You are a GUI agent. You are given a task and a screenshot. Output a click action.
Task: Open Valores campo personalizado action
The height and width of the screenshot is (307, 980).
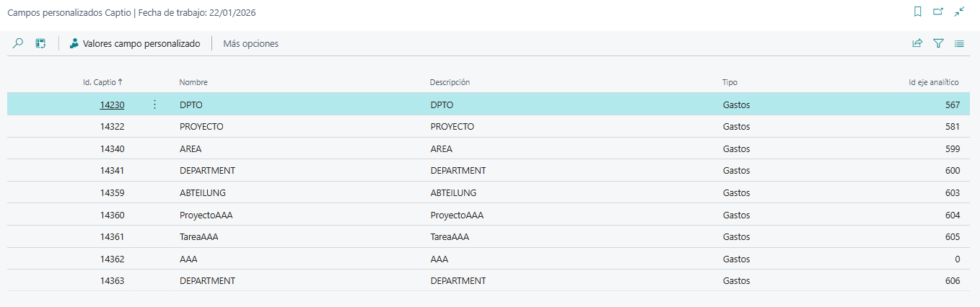click(135, 43)
